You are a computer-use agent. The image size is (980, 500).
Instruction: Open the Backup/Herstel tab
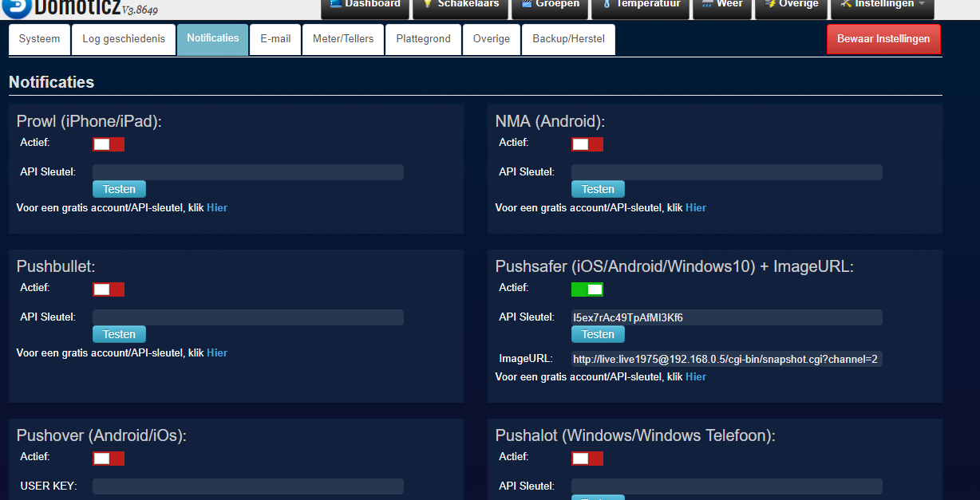pyautogui.click(x=568, y=39)
